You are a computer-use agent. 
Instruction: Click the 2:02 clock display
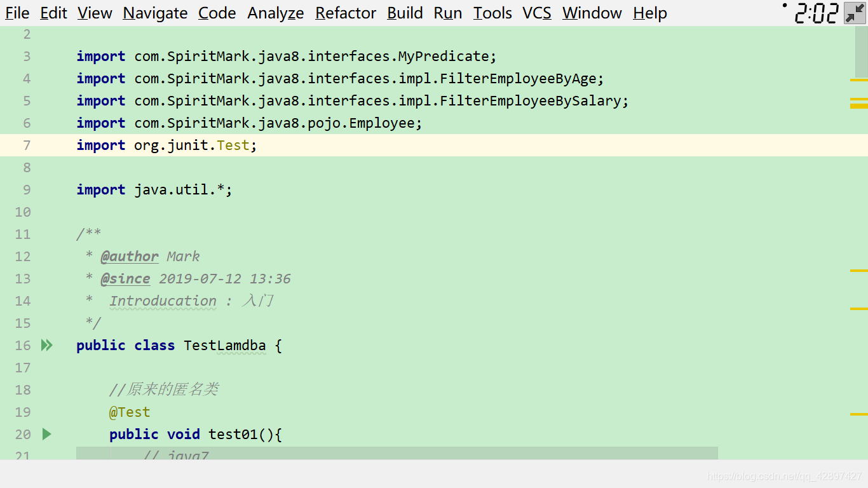point(817,13)
